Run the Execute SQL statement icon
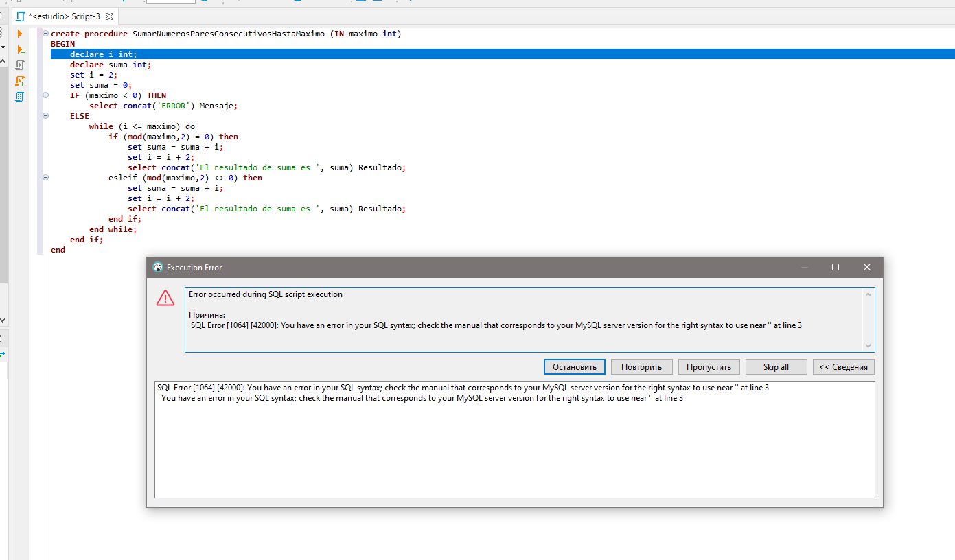Screen dimensions: 955x560 20,34
